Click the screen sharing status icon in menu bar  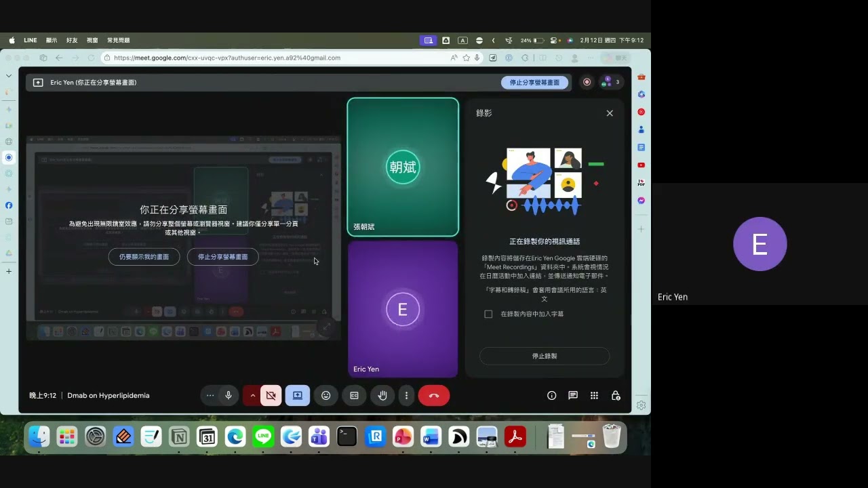tap(428, 40)
